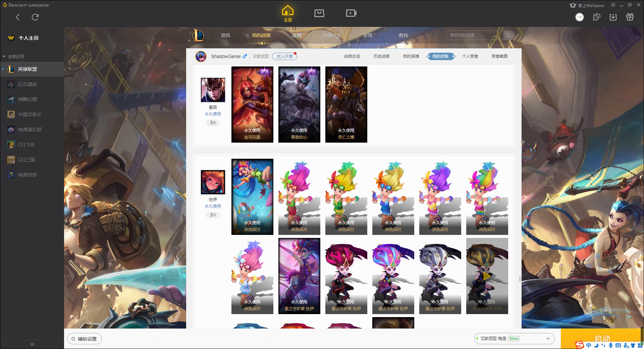Select 英雄联盟 in the sidebar
The image size is (644, 349).
point(32,69)
